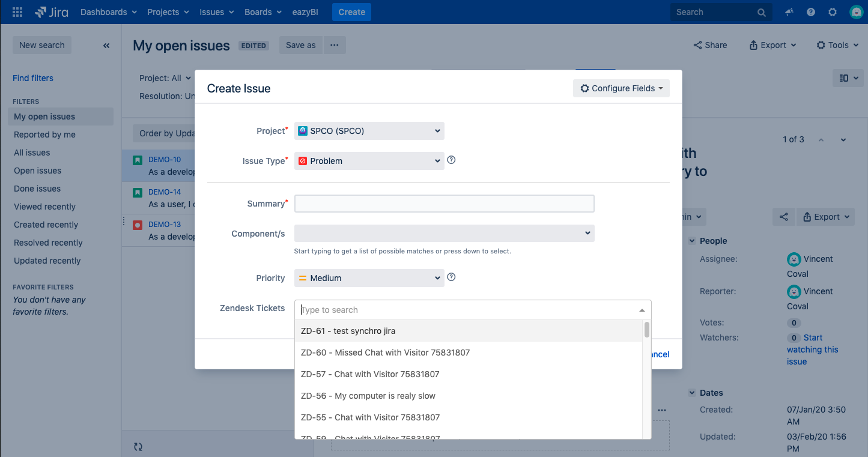Open the administration gear icon
The width and height of the screenshot is (868, 457).
click(833, 12)
